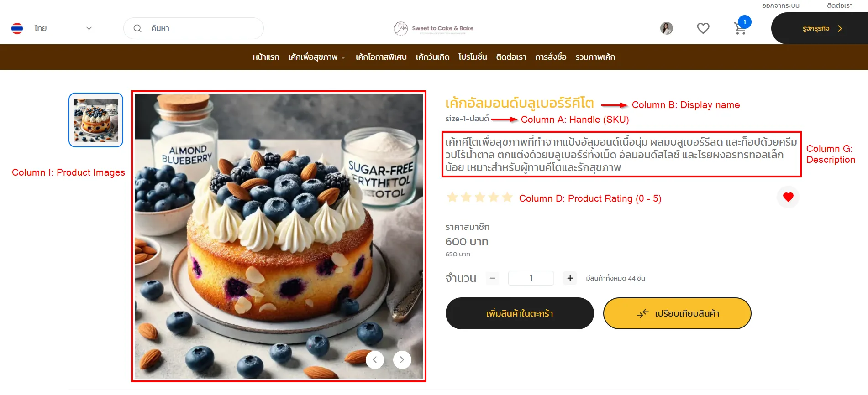The height and width of the screenshot is (395, 868).
Task: Click the เปรียบเทียบสินค้า button
Action: pos(677,313)
